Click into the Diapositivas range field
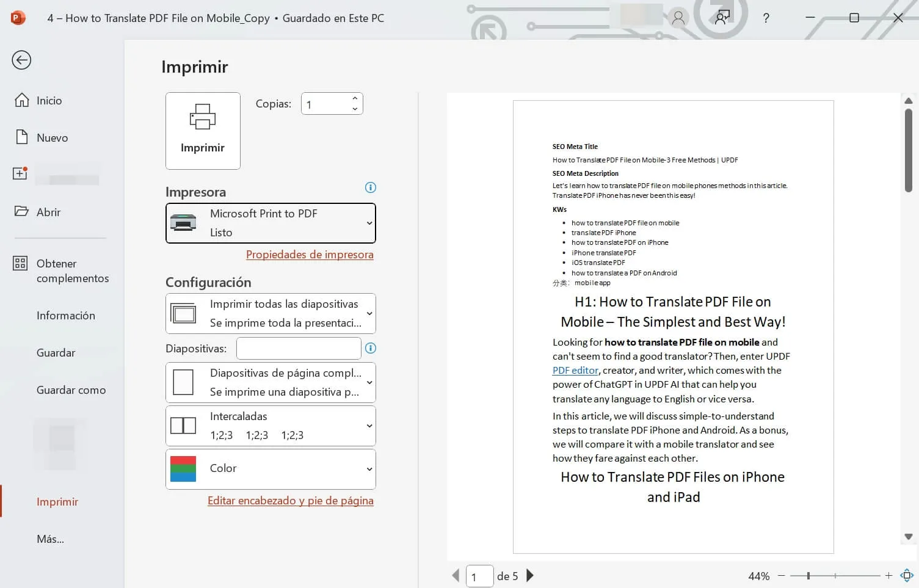The width and height of the screenshot is (919, 588). pos(299,349)
